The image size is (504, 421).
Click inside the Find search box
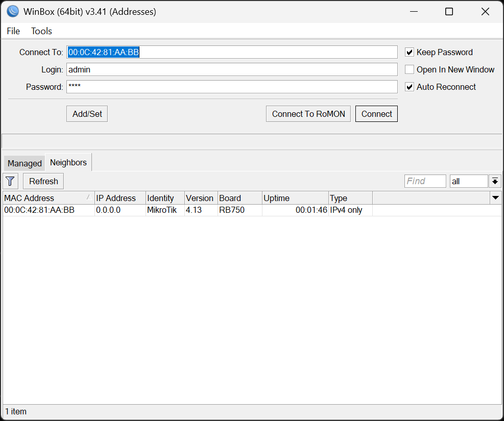(x=425, y=181)
